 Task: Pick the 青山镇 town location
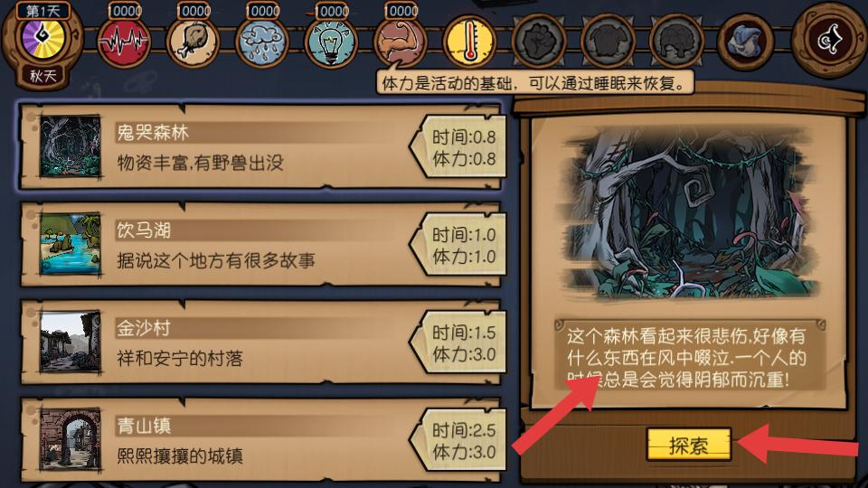[x=261, y=440]
